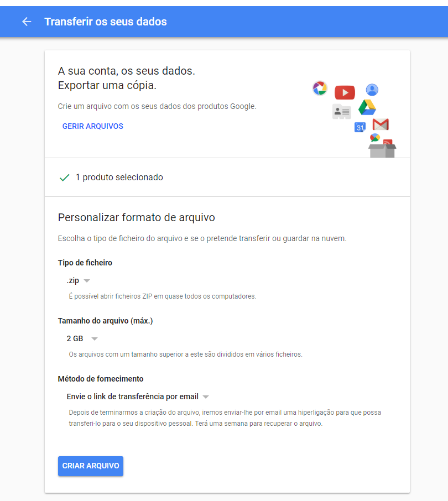Viewport: 448px width, 501px height.
Task: Open the 2 GB archive size dropdown
Action: [82, 339]
